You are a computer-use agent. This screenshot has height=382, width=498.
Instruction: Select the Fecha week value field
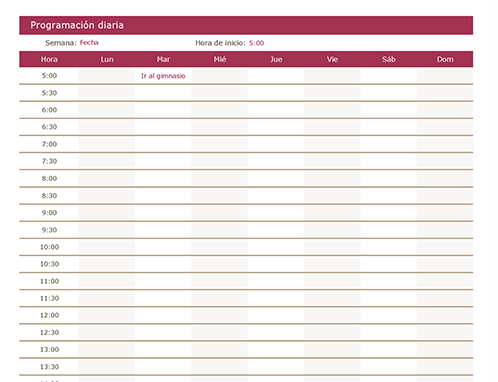click(x=89, y=43)
